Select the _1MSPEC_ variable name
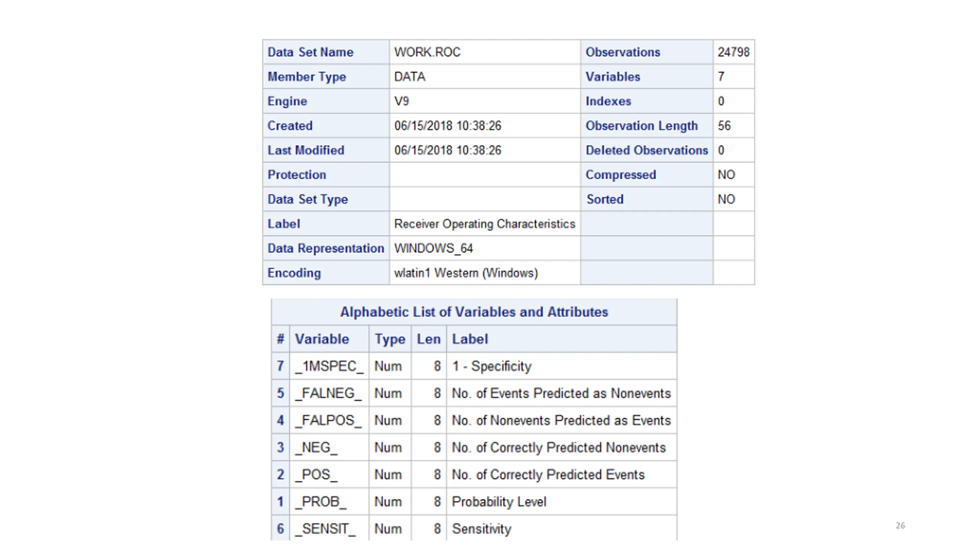 pyautogui.click(x=329, y=367)
